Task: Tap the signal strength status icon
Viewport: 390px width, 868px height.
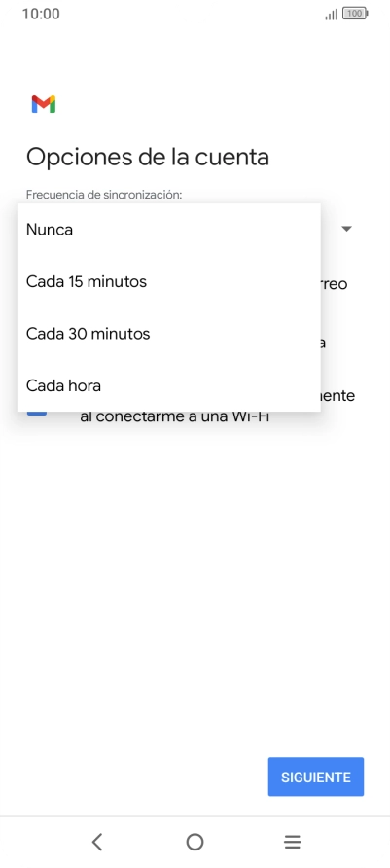Action: tap(332, 14)
